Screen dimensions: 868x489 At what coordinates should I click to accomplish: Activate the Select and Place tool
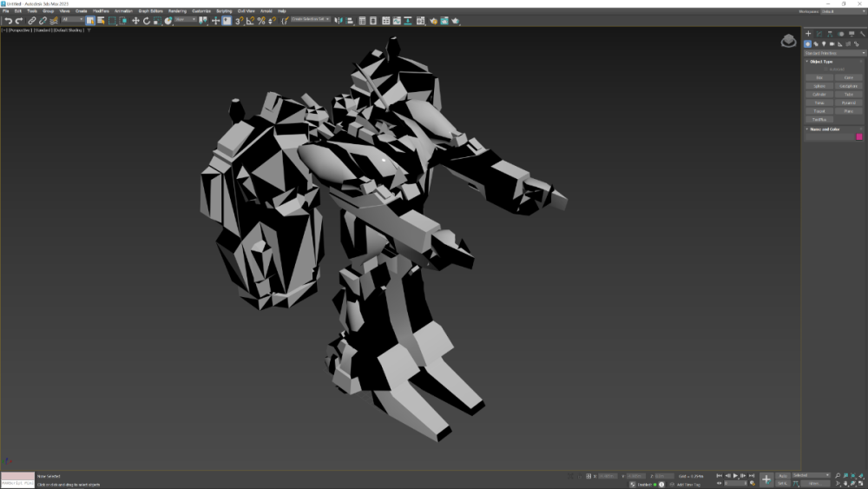click(x=168, y=21)
